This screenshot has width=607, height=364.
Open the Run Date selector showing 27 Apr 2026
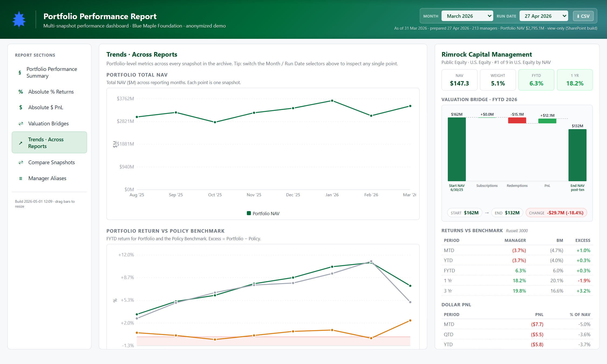point(544,16)
